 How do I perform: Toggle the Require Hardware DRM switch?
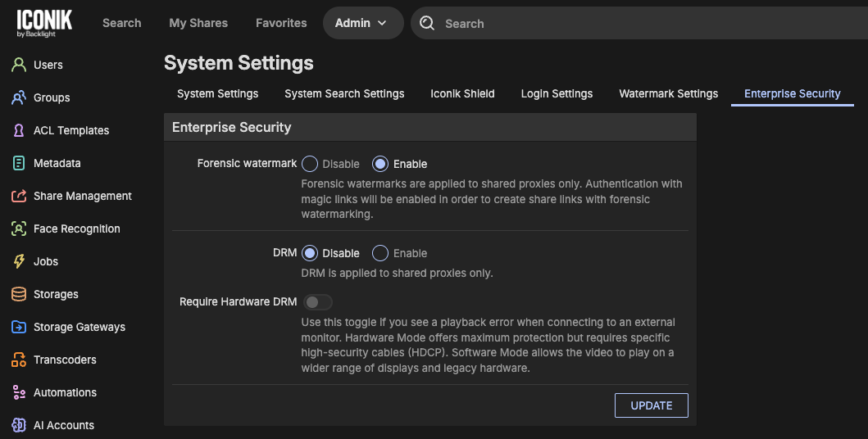318,302
